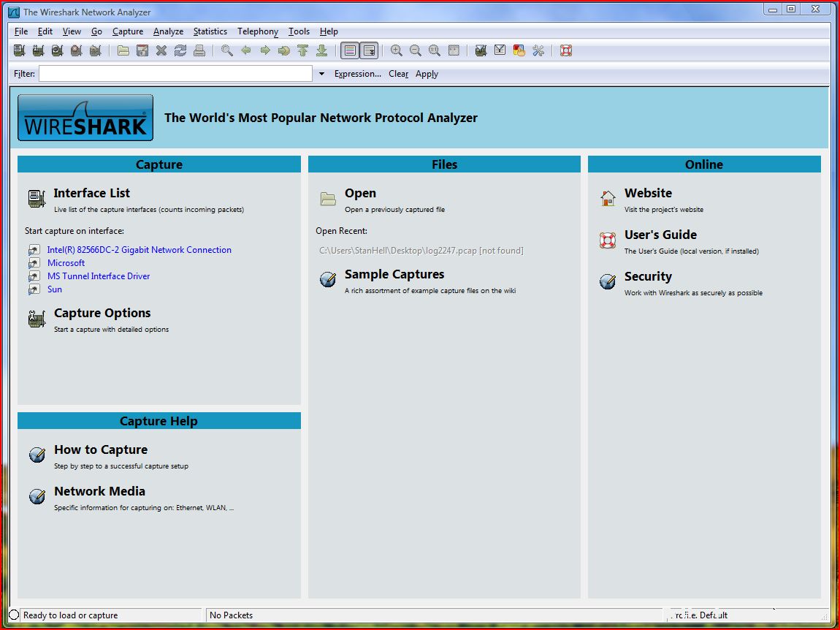
Task: Print packets toolbar icon
Action: pyautogui.click(x=199, y=50)
